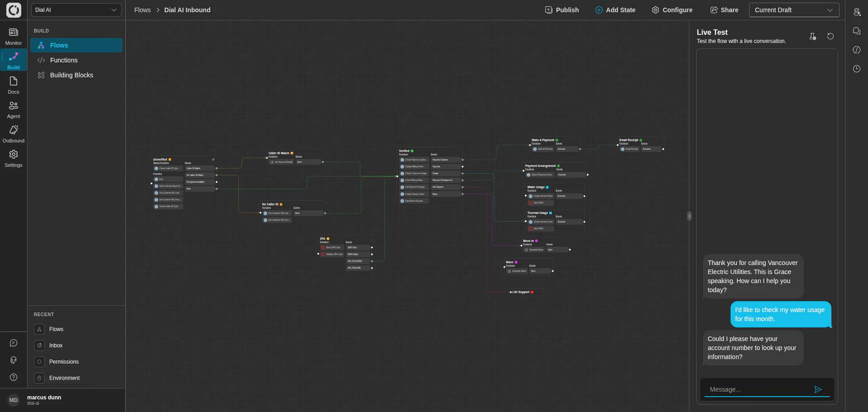The height and width of the screenshot is (412, 868).
Task: Open the chat bubbles icon in the right rail
Action: (857, 31)
